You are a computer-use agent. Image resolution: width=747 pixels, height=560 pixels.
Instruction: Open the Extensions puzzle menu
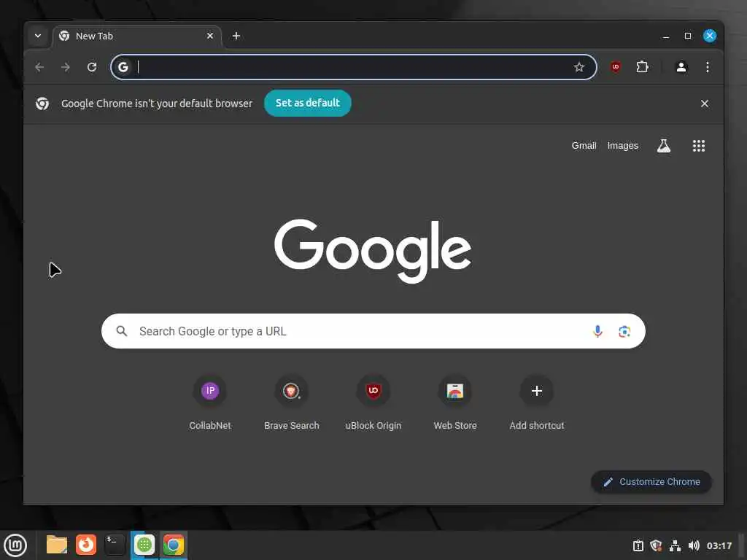[642, 67]
